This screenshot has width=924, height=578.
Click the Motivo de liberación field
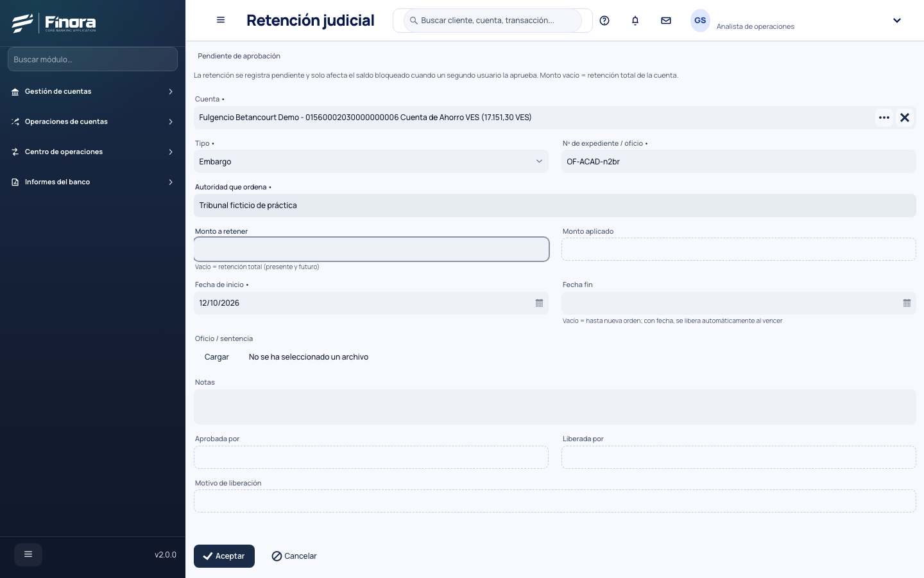point(555,501)
